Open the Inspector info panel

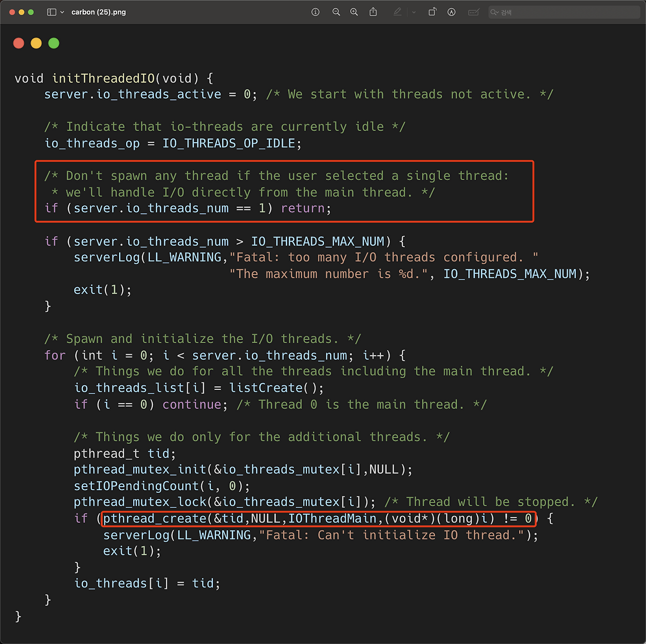[315, 12]
